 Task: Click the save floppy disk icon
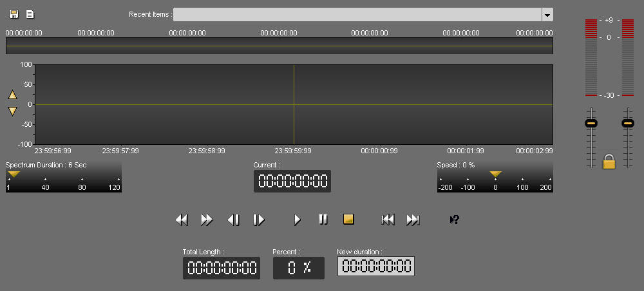point(14,14)
